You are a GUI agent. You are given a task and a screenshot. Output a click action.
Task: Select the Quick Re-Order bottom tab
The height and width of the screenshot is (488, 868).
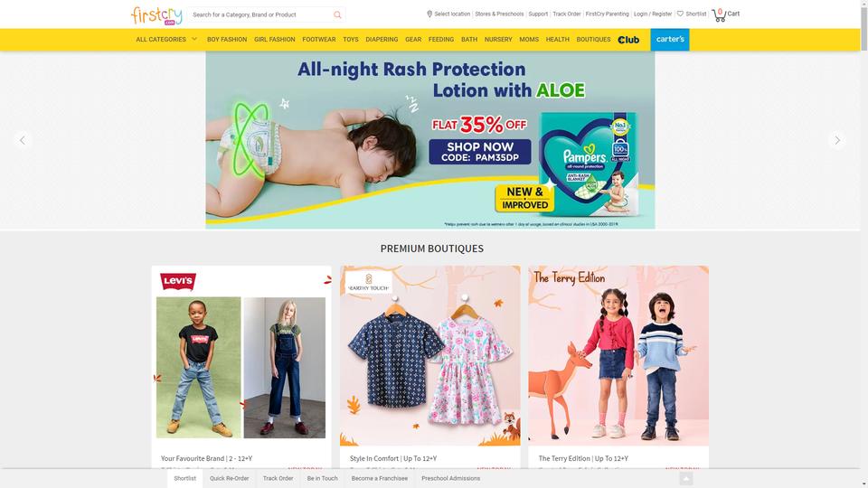pyautogui.click(x=229, y=479)
